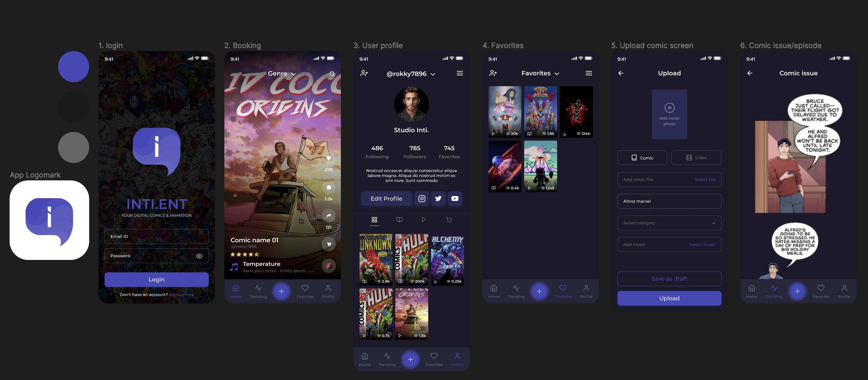
Task: Toggle password visibility eye icon
Action: point(199,256)
